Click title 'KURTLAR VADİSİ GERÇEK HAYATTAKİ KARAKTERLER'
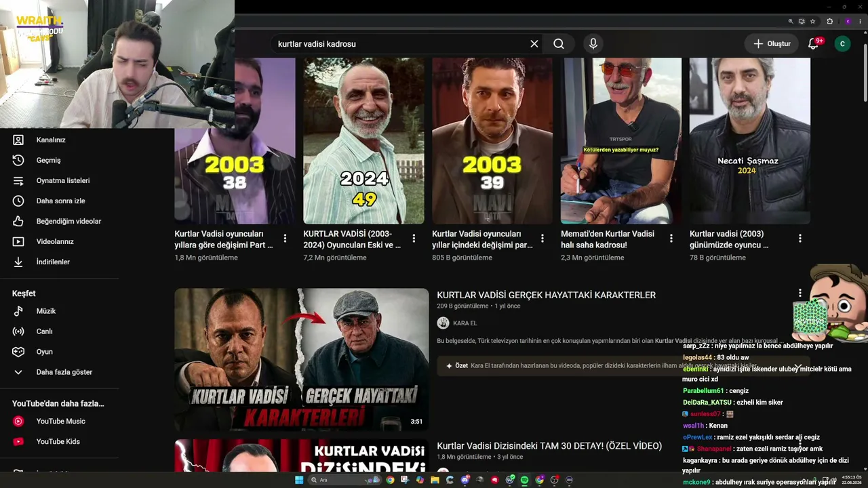Image resolution: width=868 pixels, height=488 pixels. coord(546,295)
